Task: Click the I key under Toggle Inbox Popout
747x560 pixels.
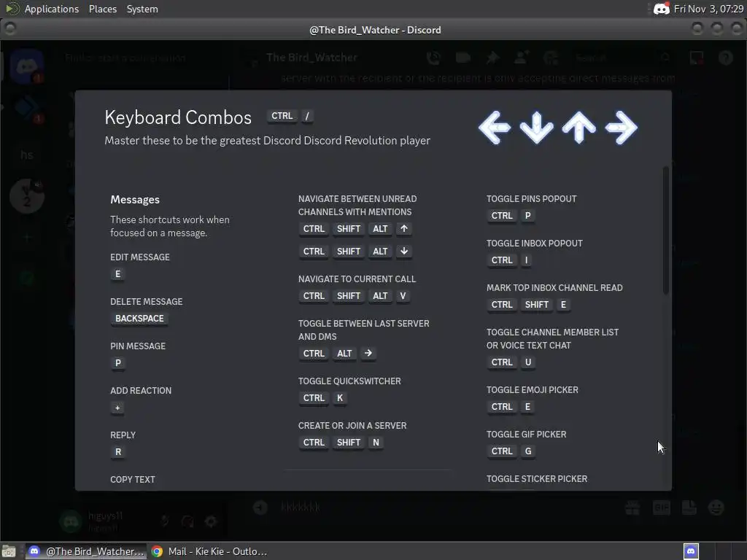Action: (x=526, y=260)
